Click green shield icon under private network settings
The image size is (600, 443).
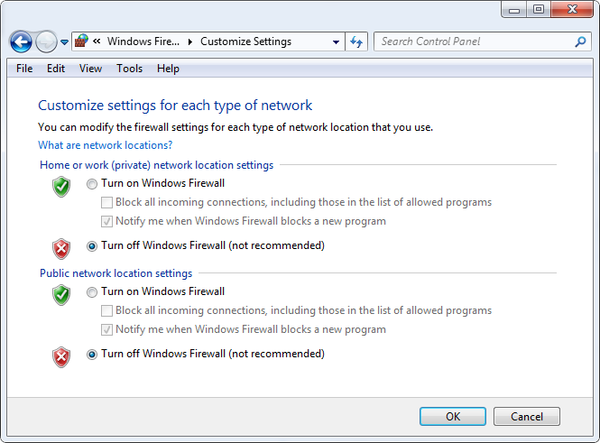[x=61, y=187]
